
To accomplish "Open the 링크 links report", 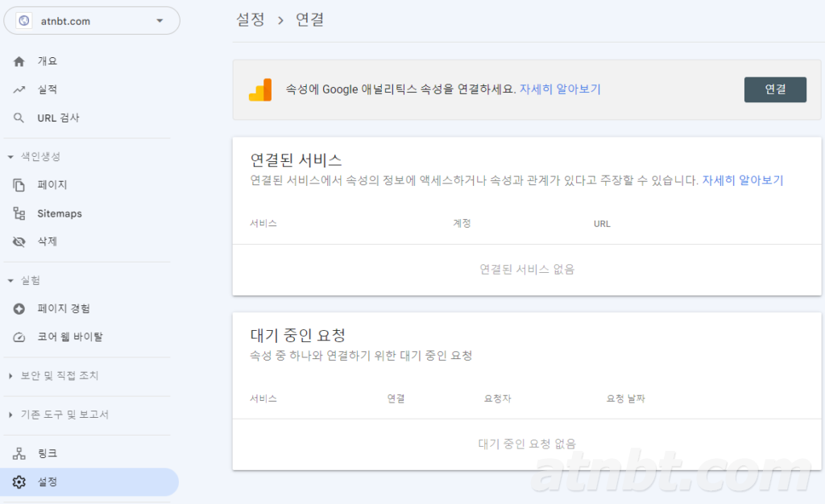I will [48, 453].
